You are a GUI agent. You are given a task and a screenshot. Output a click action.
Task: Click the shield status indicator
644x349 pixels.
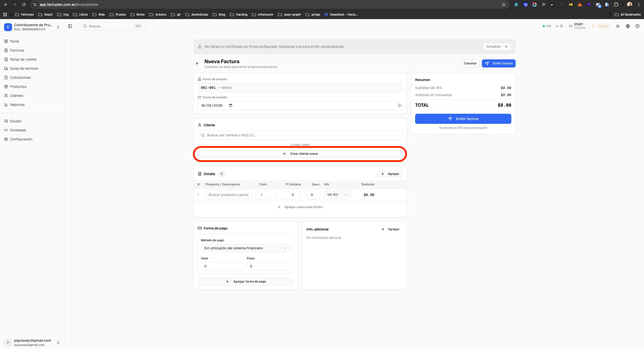click(559, 26)
